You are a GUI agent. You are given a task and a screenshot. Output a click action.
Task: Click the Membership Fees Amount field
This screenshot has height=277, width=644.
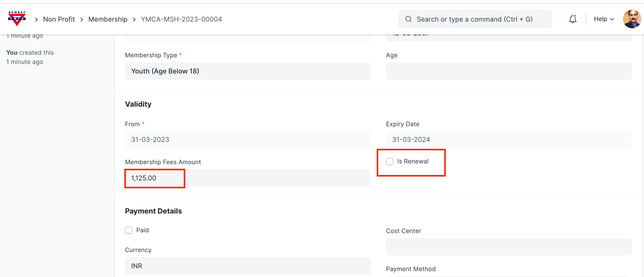[248, 178]
